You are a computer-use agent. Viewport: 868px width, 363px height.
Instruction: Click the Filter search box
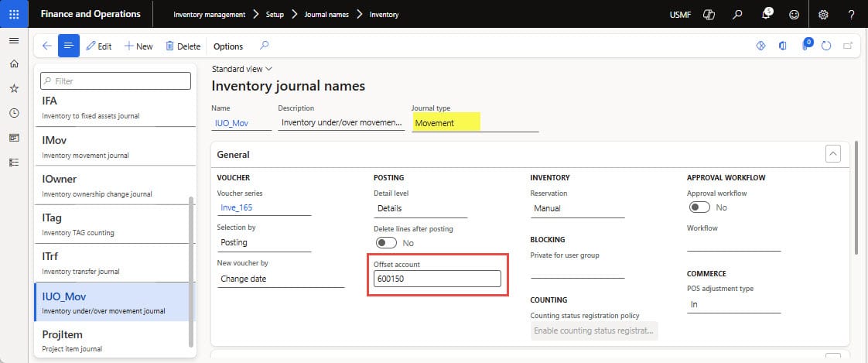click(116, 81)
